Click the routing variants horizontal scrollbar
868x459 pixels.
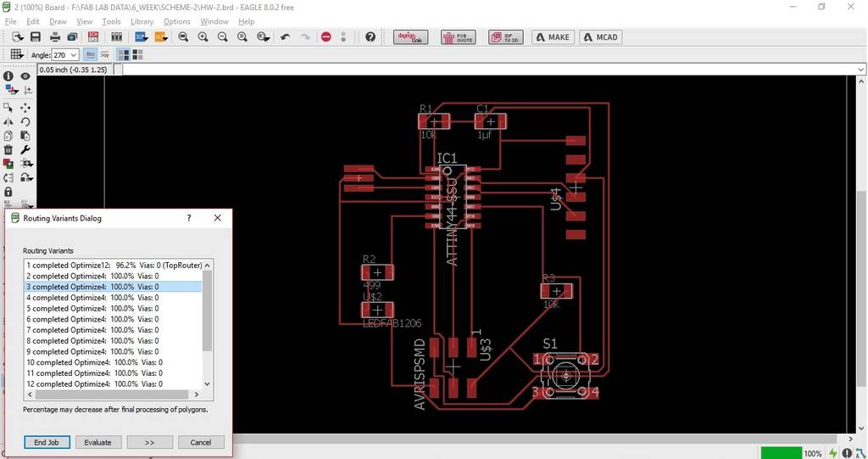pos(113,395)
